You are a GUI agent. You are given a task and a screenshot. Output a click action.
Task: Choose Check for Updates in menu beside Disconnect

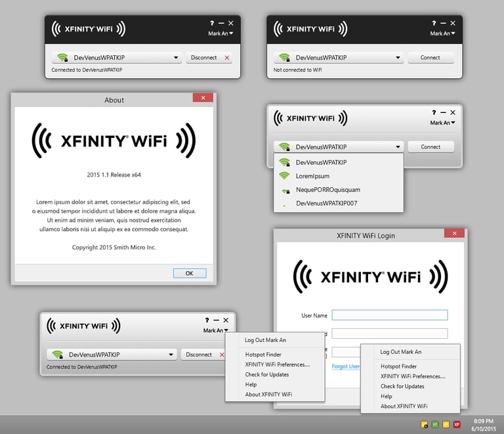pyautogui.click(x=275, y=374)
